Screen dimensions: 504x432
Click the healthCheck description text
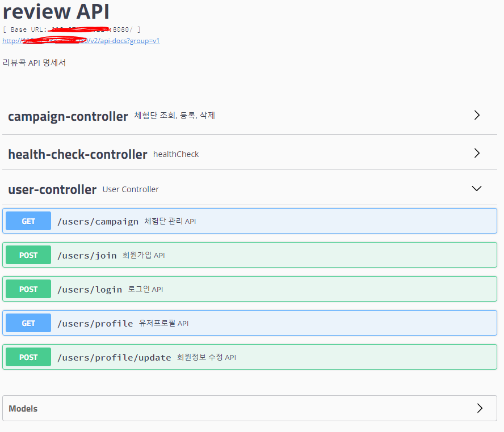(176, 154)
